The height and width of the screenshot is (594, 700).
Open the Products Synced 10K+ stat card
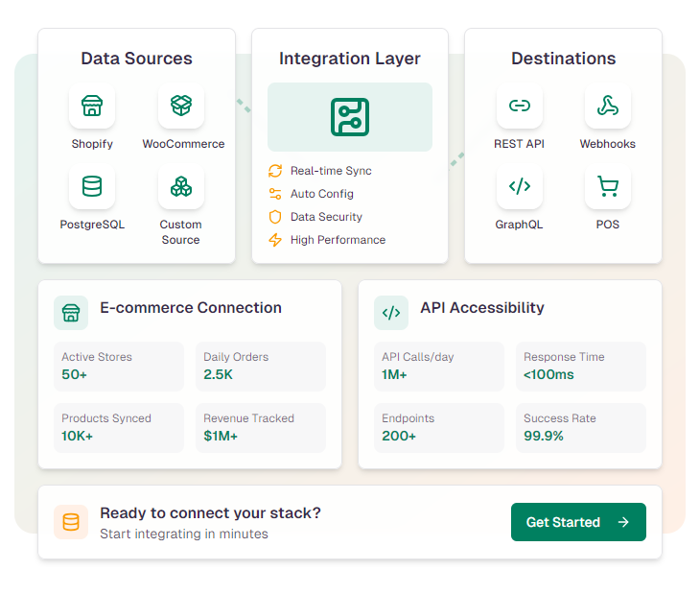point(119,428)
